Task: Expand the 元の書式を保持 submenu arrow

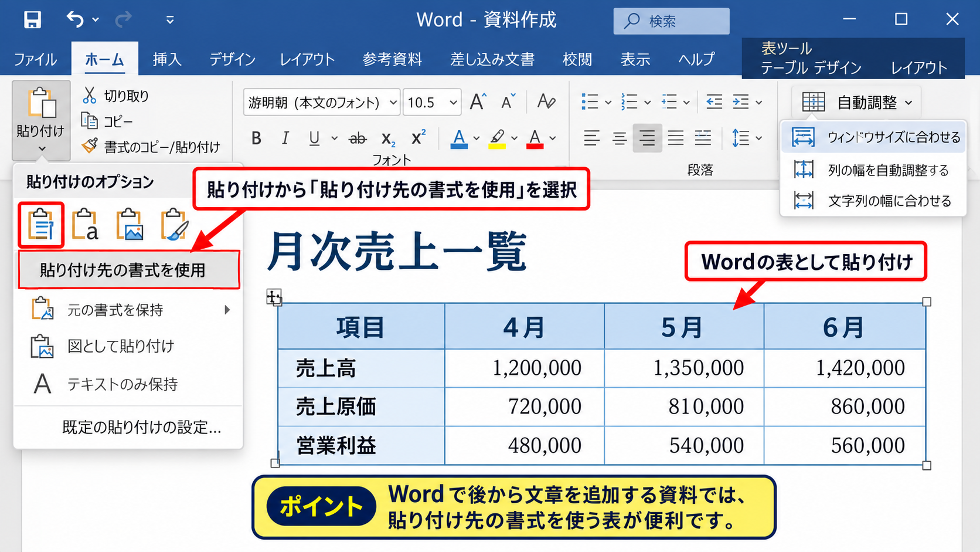Action: [227, 310]
